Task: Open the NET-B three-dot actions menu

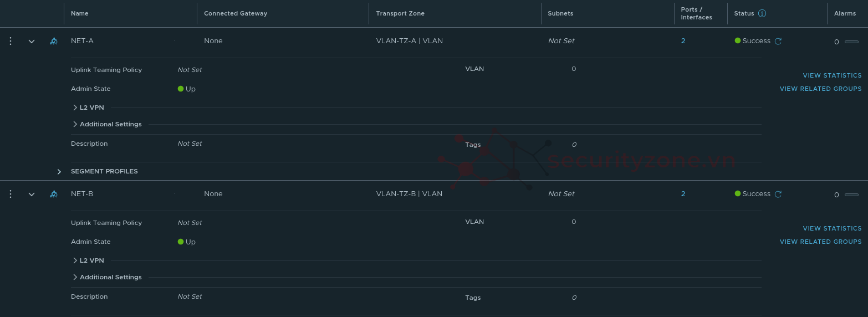Action: [x=11, y=194]
